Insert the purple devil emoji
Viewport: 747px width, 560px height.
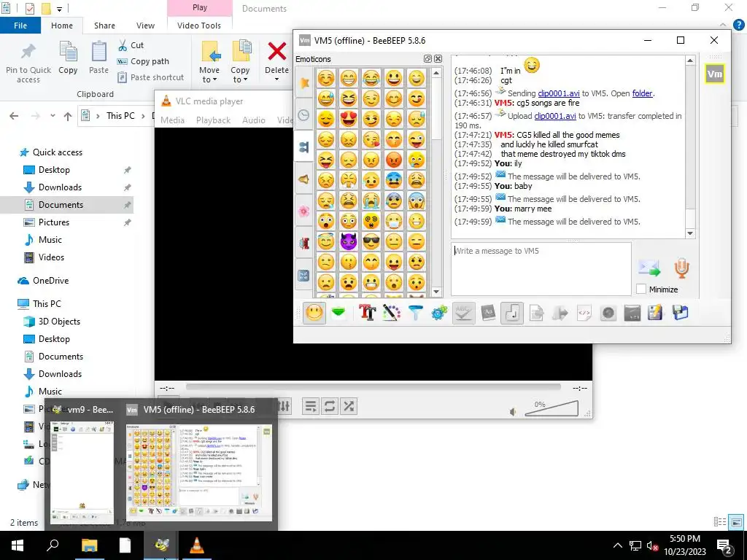(x=349, y=241)
